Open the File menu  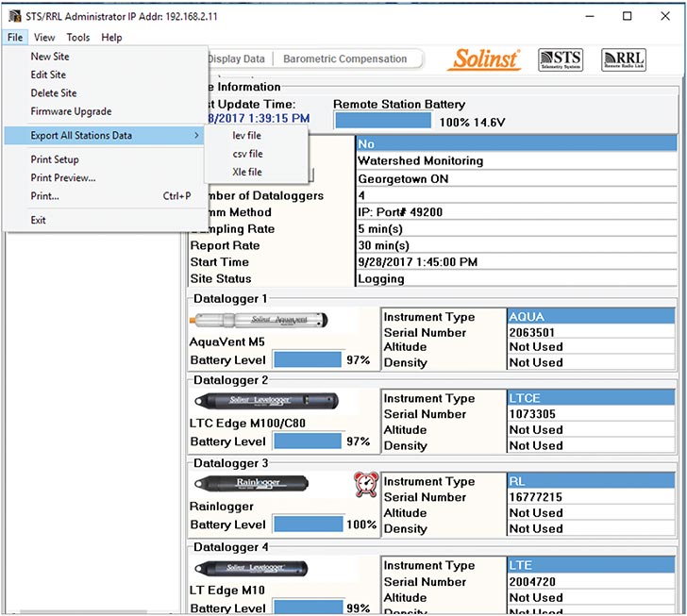coord(15,37)
